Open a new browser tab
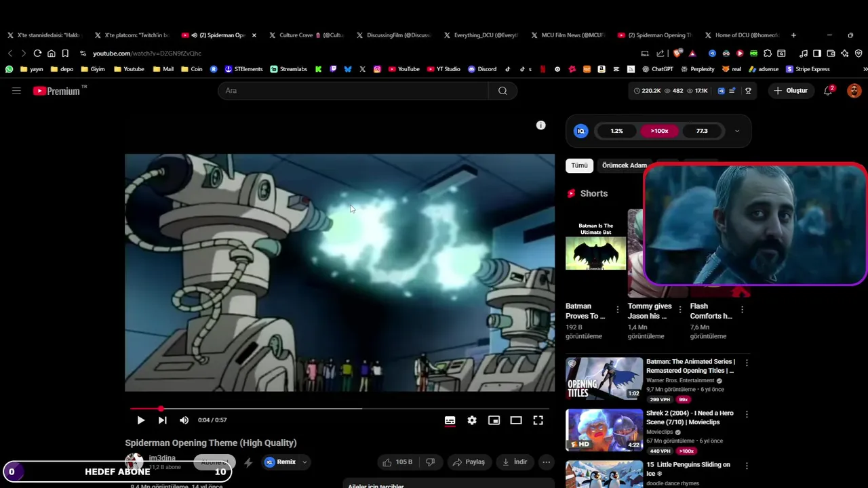 tap(793, 35)
